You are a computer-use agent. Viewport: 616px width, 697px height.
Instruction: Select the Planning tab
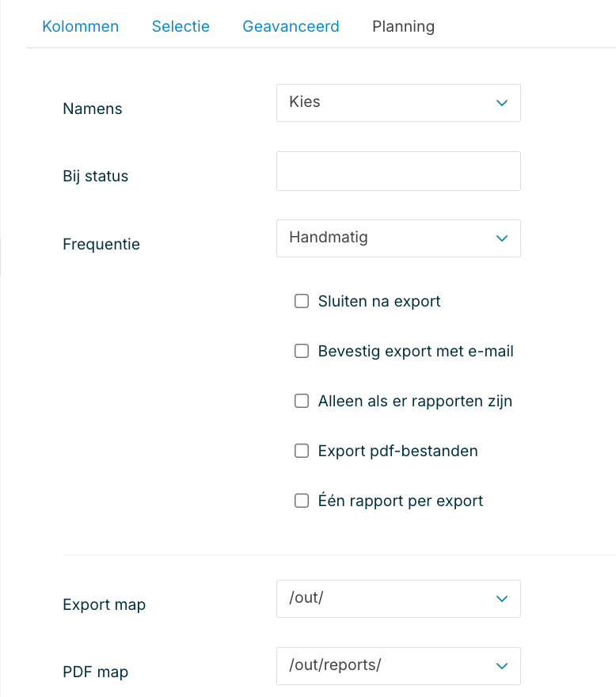coord(403,26)
